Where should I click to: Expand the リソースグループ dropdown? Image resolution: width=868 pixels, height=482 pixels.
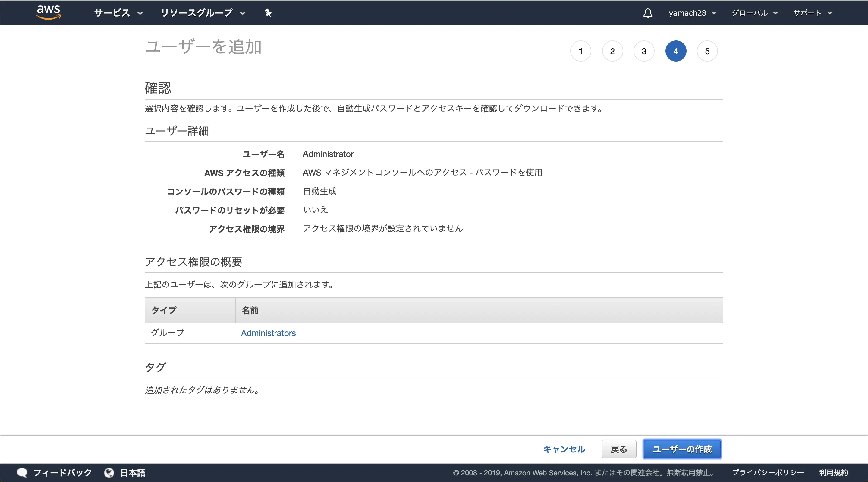click(203, 13)
